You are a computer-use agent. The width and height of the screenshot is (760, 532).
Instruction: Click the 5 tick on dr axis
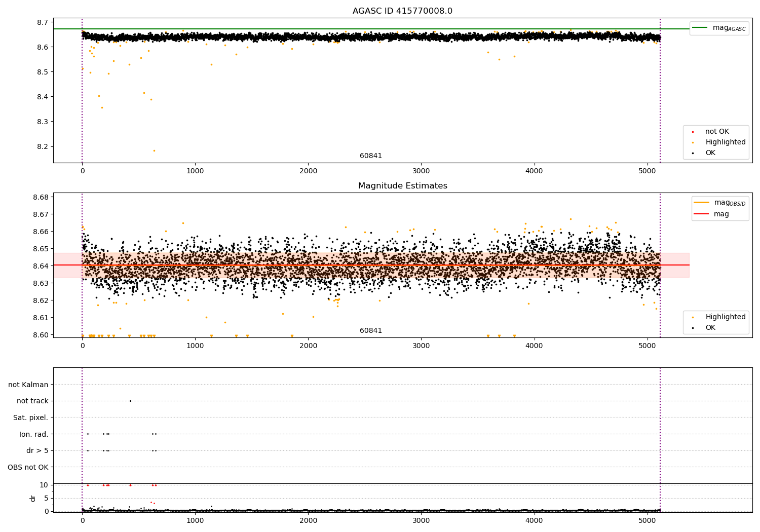pyautogui.click(x=46, y=498)
